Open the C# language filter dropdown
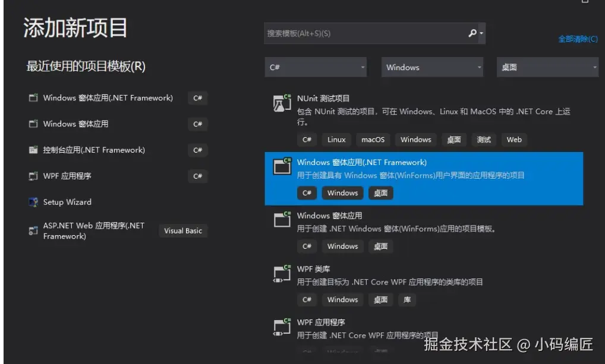This screenshot has width=605, height=364. [316, 67]
